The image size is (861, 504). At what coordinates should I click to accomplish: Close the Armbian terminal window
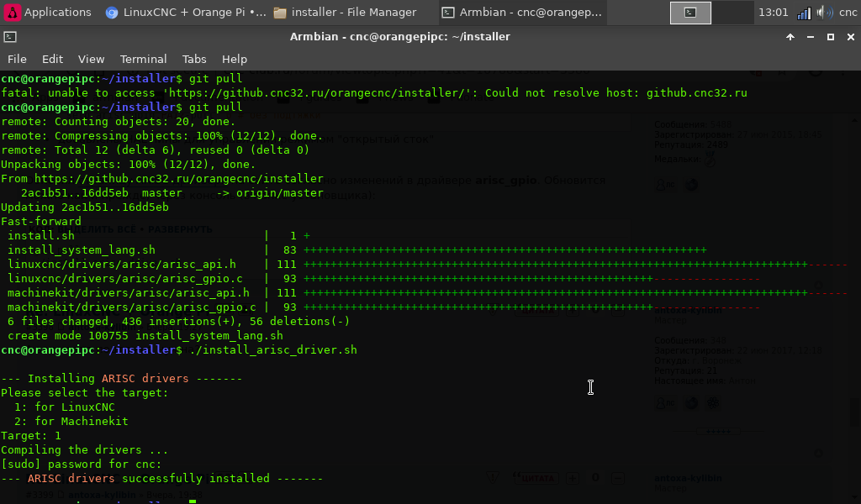849,37
